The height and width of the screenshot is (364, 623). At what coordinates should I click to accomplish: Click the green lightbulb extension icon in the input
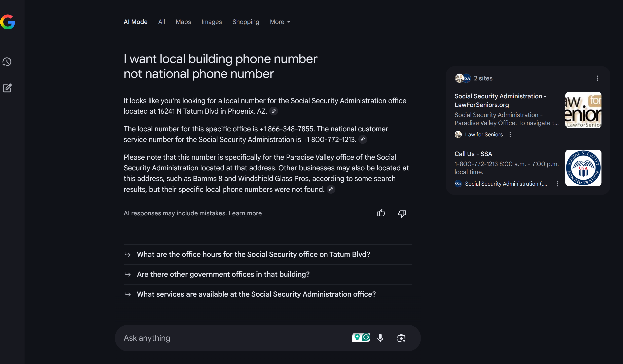click(x=357, y=337)
